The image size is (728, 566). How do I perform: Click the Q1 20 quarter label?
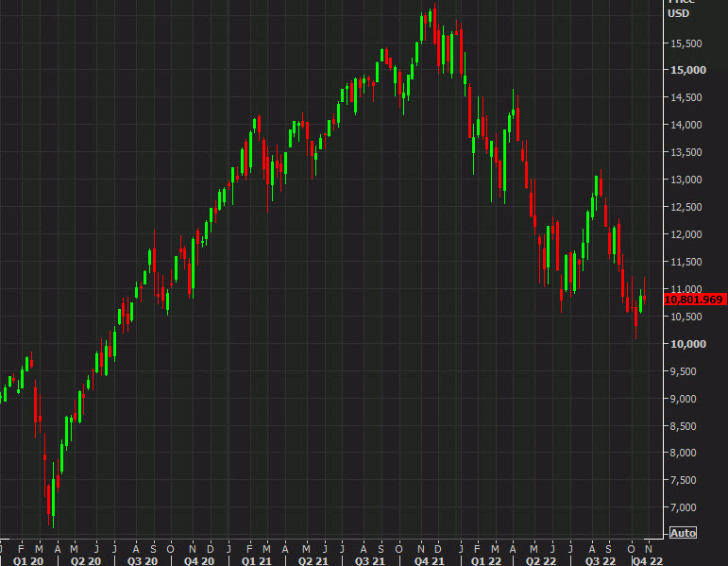pos(28,561)
